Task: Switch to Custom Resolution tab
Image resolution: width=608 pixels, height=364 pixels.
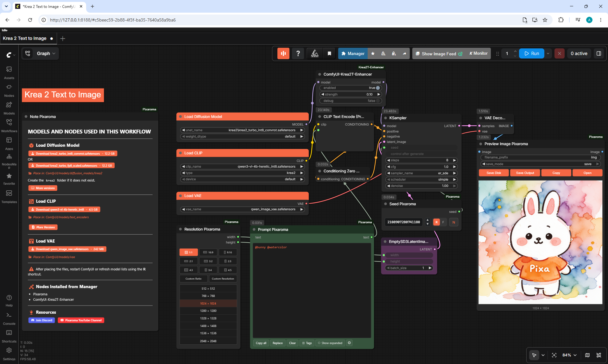Action: coord(223,279)
